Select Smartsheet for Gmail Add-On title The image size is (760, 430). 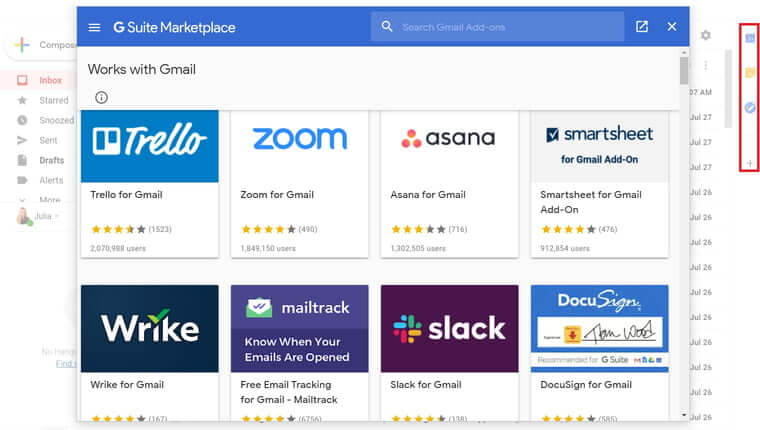click(591, 202)
